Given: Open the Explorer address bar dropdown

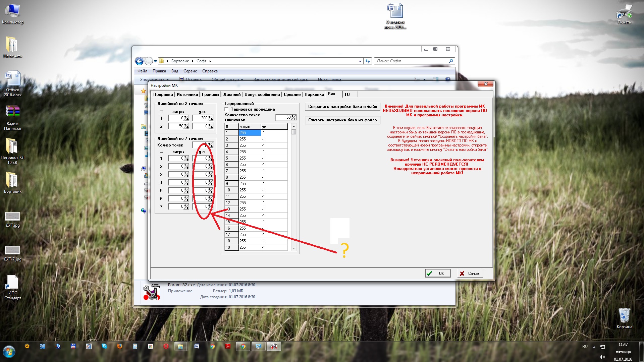Looking at the screenshot, I should (x=360, y=61).
